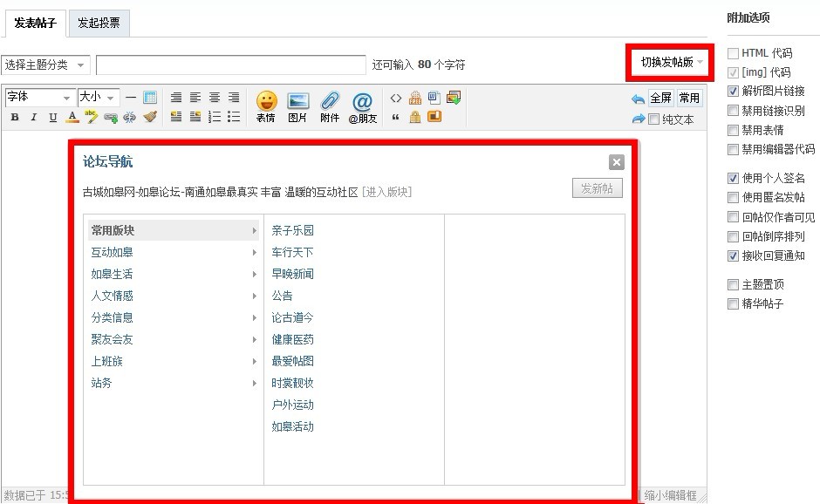The height and width of the screenshot is (504, 820).
Task: Insert code with the <> icon
Action: pos(397,98)
